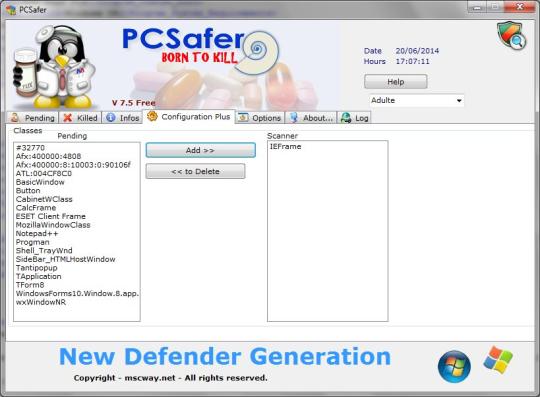
Task: Switch to the Pending tab
Action: 33,118
